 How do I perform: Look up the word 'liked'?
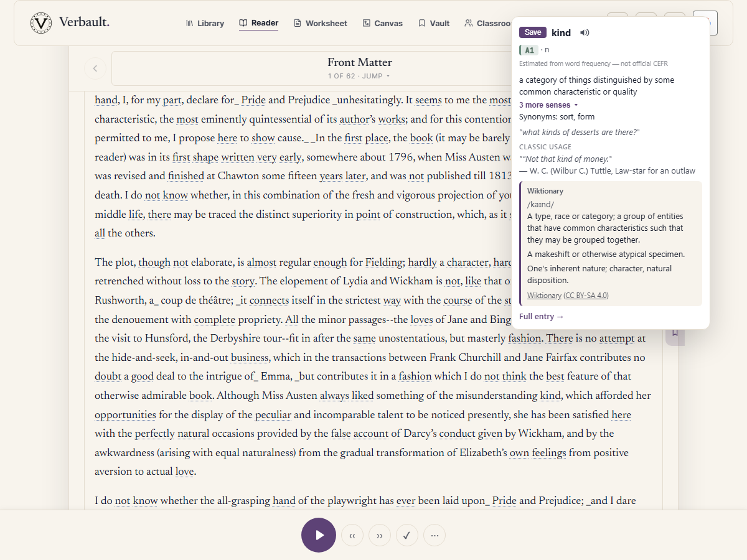click(x=363, y=396)
